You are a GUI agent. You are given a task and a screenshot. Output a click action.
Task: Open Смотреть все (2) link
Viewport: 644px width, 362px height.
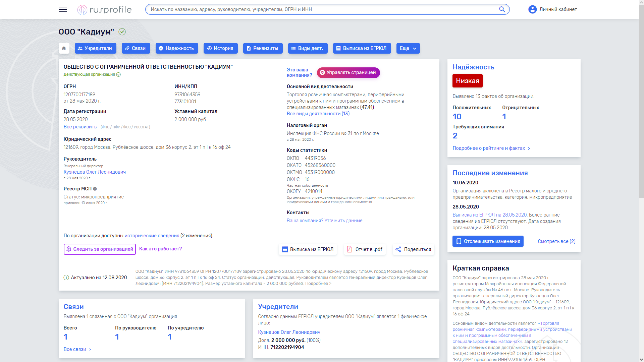tap(556, 241)
